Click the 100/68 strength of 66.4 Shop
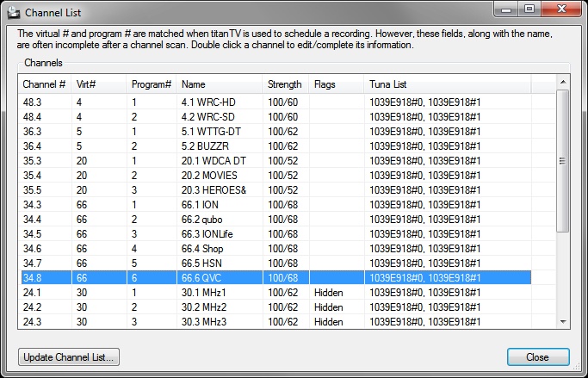The height and width of the screenshot is (378, 588). [x=282, y=249]
